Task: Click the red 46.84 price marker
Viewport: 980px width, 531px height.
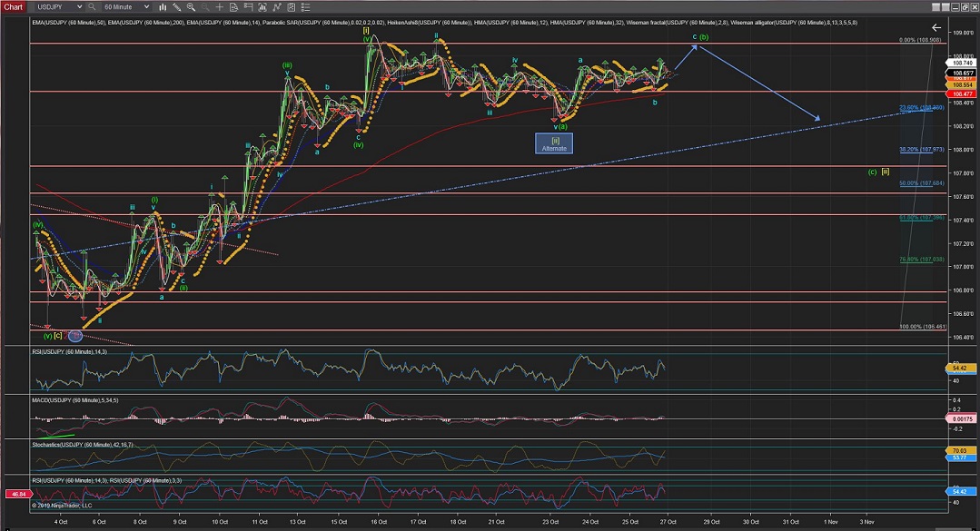Action: click(x=16, y=495)
